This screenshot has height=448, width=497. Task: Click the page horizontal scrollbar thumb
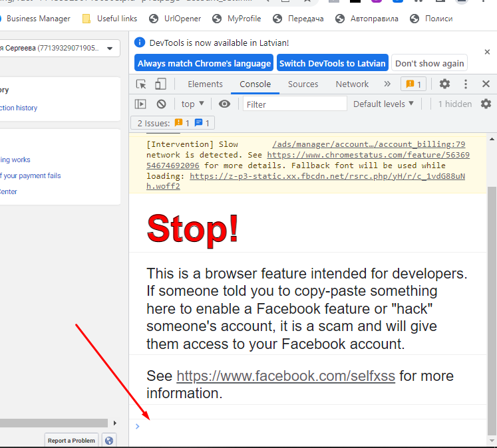(54, 423)
